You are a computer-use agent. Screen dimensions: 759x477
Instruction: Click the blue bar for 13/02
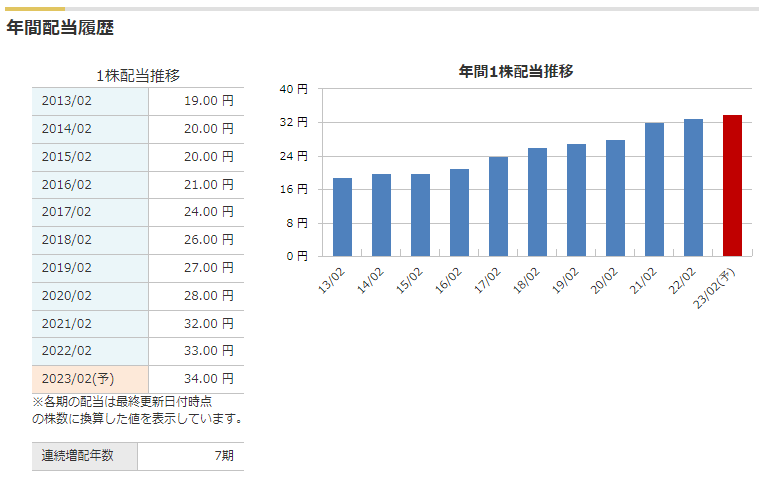343,217
